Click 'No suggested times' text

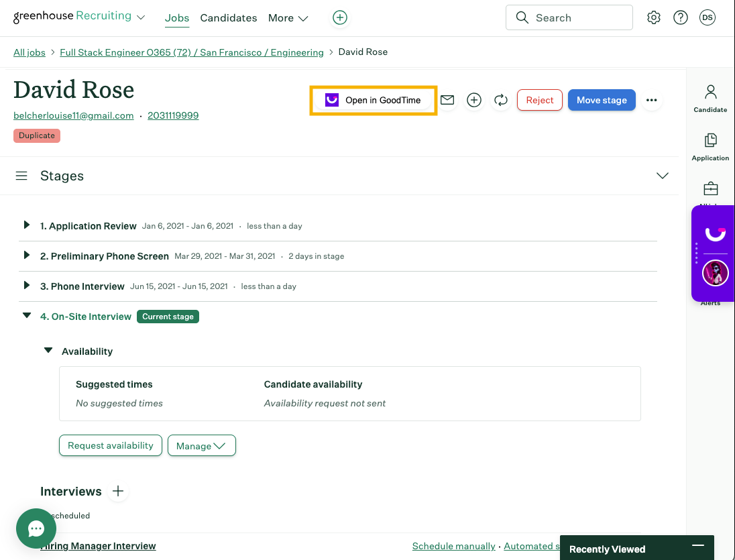pyautogui.click(x=119, y=403)
